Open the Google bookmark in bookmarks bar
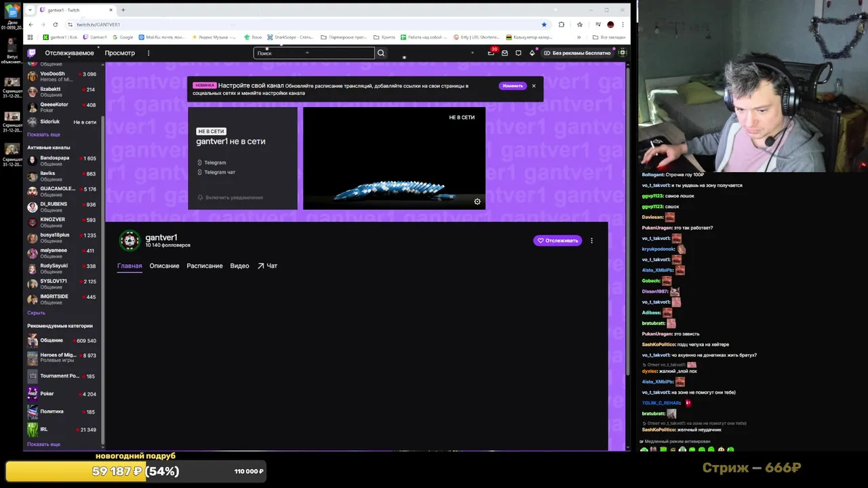The height and width of the screenshot is (488, 868). point(123,37)
